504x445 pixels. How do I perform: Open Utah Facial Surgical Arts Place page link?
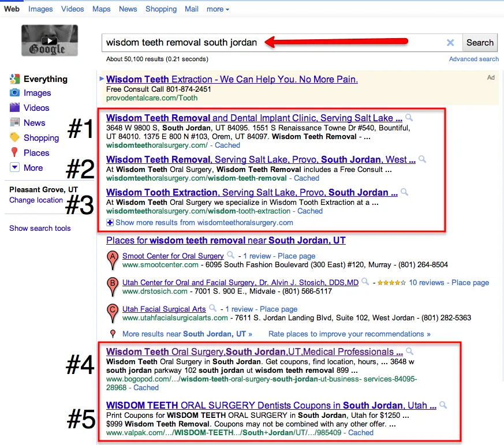pyautogui.click(x=279, y=309)
